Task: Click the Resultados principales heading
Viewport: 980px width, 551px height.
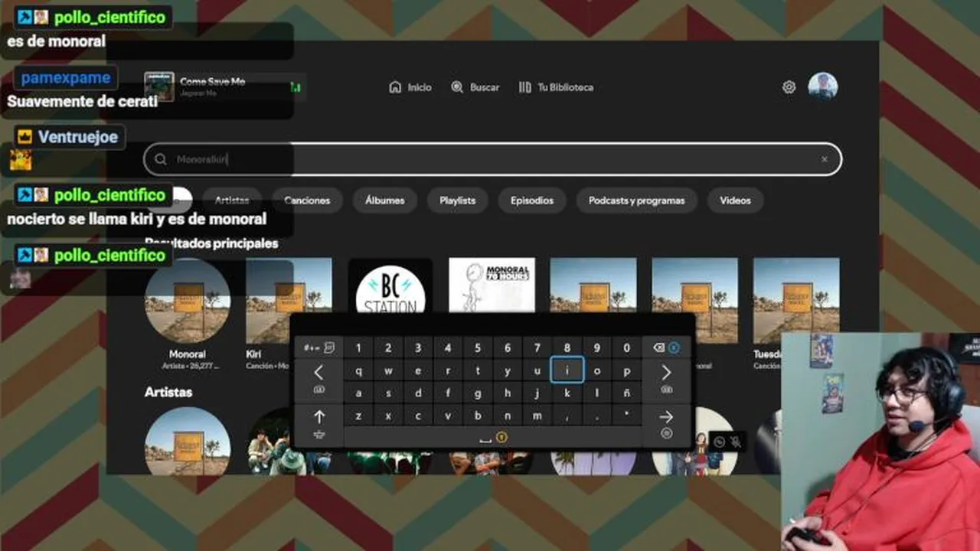Action: click(x=211, y=243)
